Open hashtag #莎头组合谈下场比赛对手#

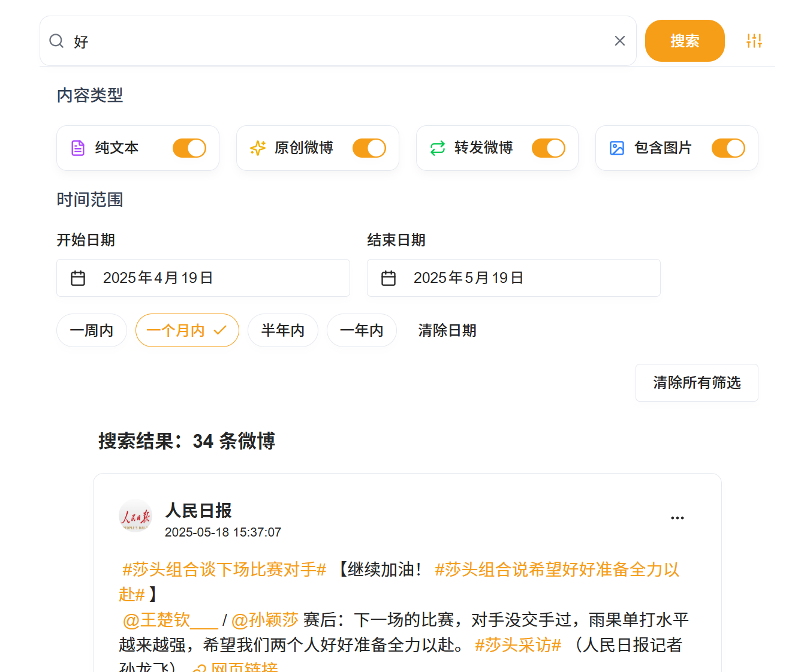pyautogui.click(x=224, y=569)
